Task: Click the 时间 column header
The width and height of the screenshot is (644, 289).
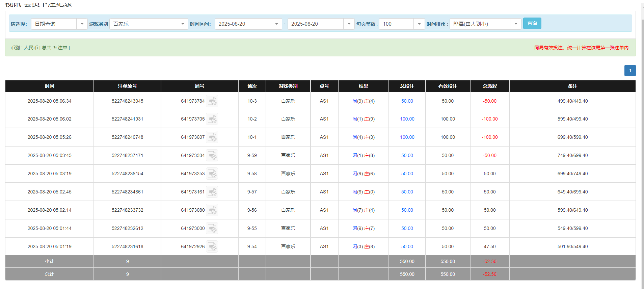Action: (49, 86)
